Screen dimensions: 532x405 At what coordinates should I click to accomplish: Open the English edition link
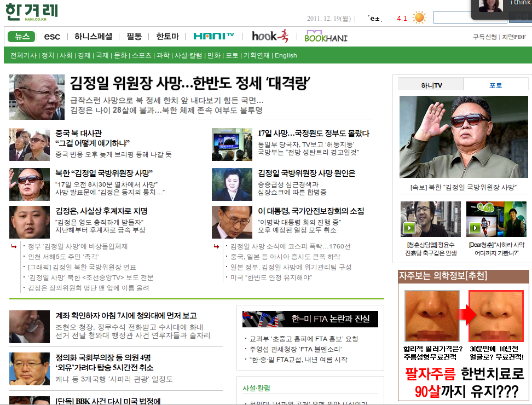coord(286,55)
